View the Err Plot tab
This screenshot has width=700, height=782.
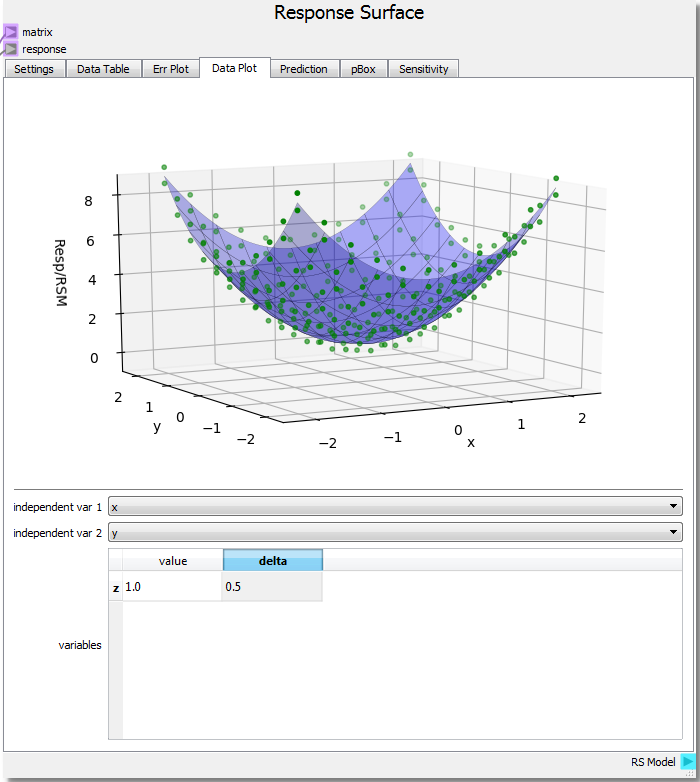pyautogui.click(x=170, y=69)
